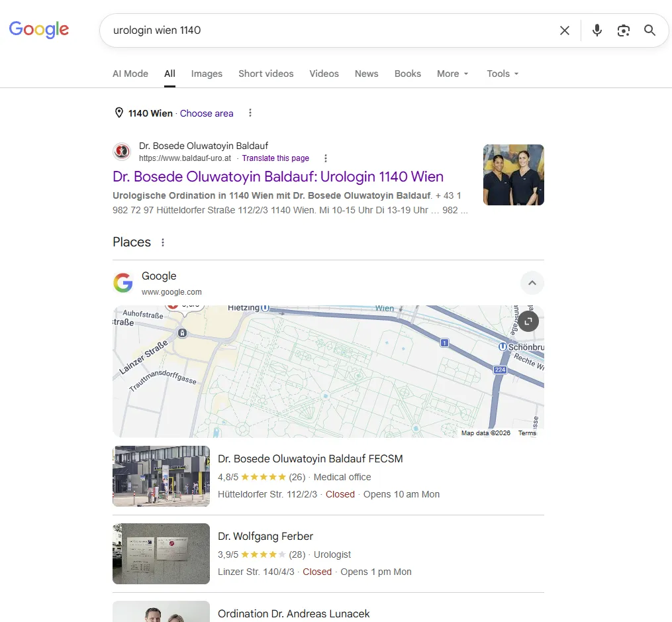Open result Dr. Bosede Oluwatoyin Baldauf: Urologin 1140 Wien
Image resolution: width=672 pixels, height=622 pixels.
tap(277, 177)
